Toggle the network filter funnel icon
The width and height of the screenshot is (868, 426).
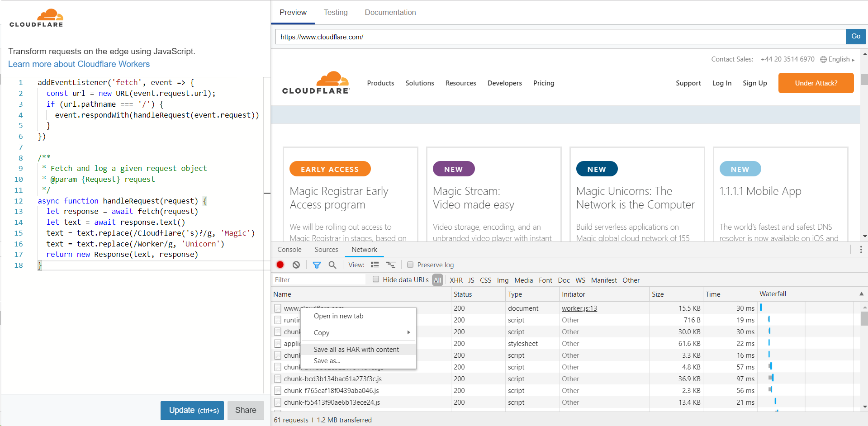(x=317, y=265)
